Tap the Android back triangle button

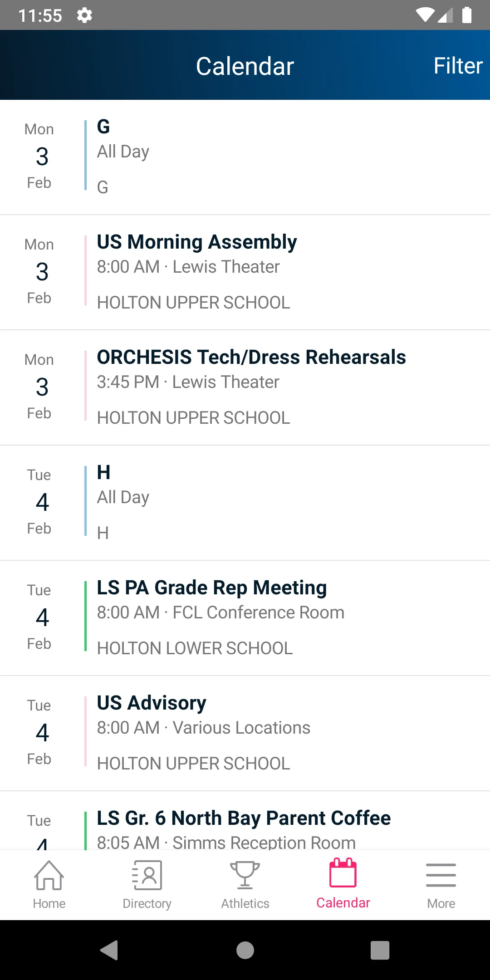click(x=109, y=950)
